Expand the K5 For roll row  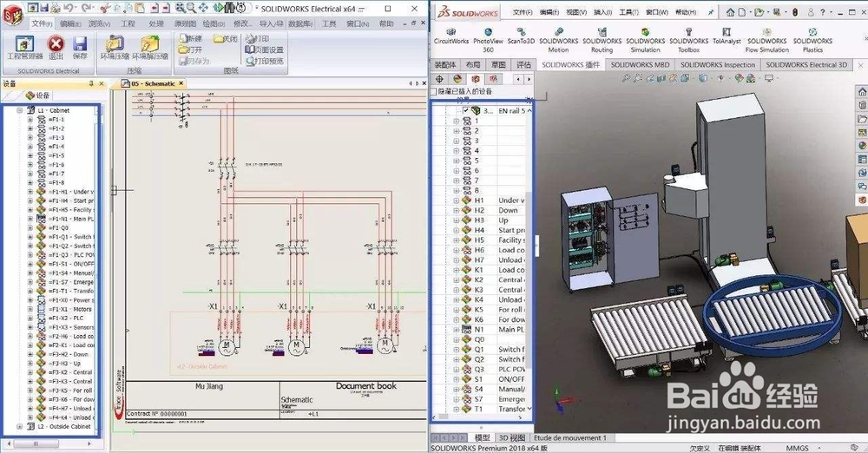(x=457, y=310)
